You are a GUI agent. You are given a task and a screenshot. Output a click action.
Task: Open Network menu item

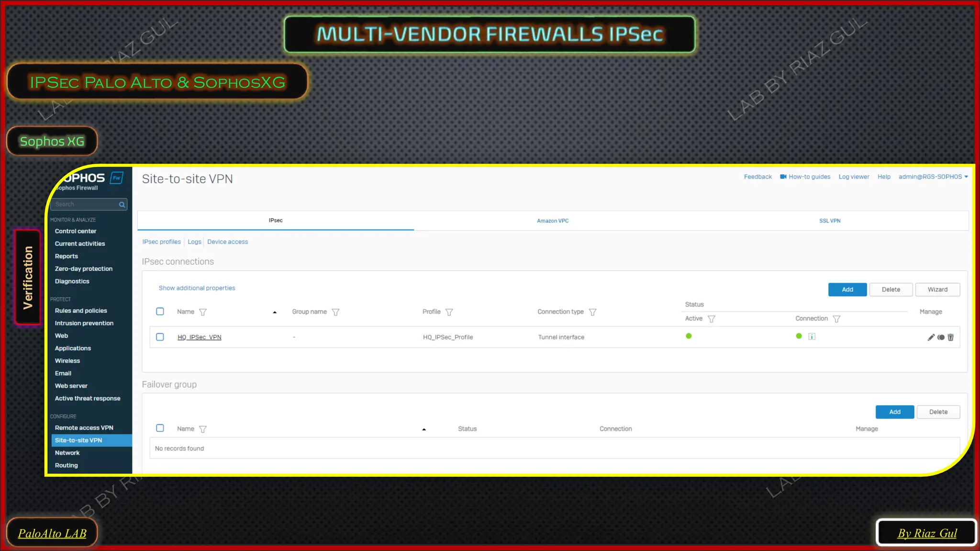click(67, 453)
